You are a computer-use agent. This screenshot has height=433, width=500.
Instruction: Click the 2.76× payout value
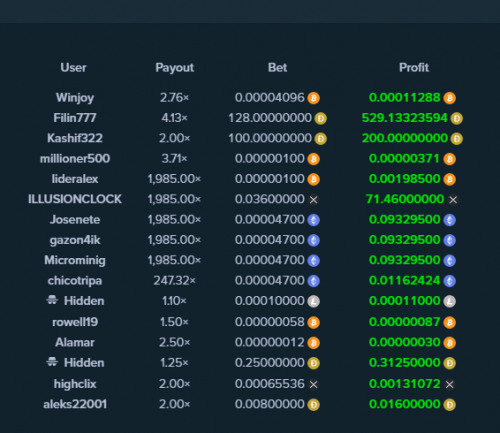point(174,98)
